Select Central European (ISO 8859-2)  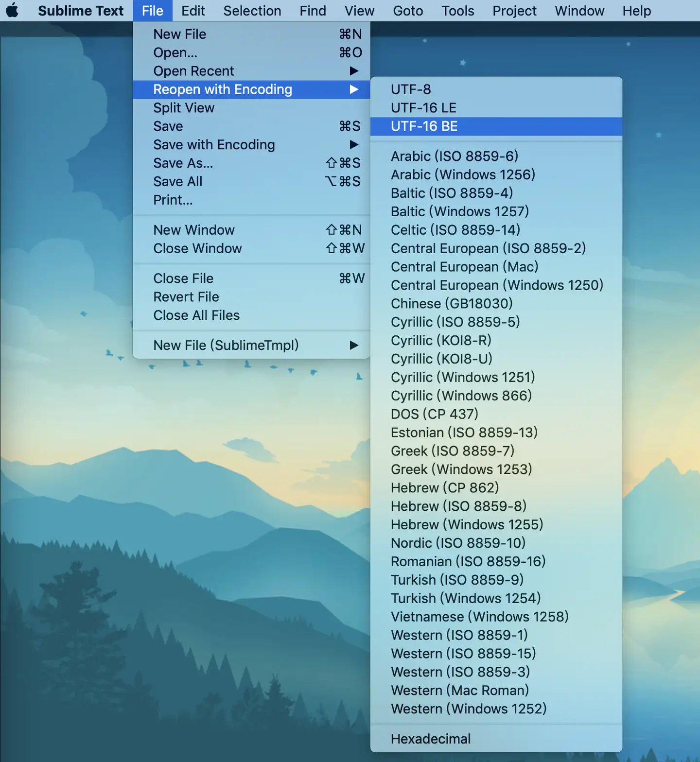pyautogui.click(x=496, y=248)
